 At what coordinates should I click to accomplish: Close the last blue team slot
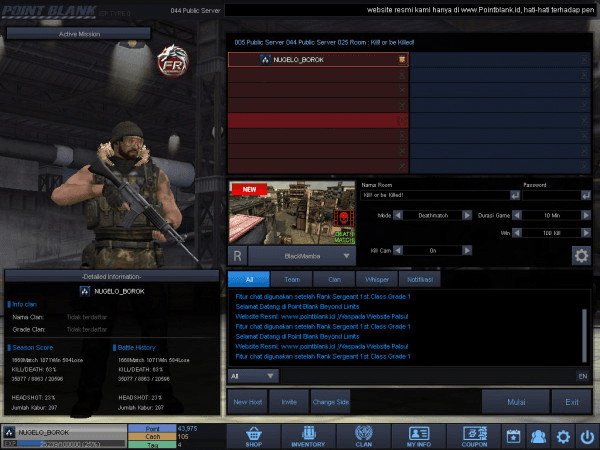(584, 166)
